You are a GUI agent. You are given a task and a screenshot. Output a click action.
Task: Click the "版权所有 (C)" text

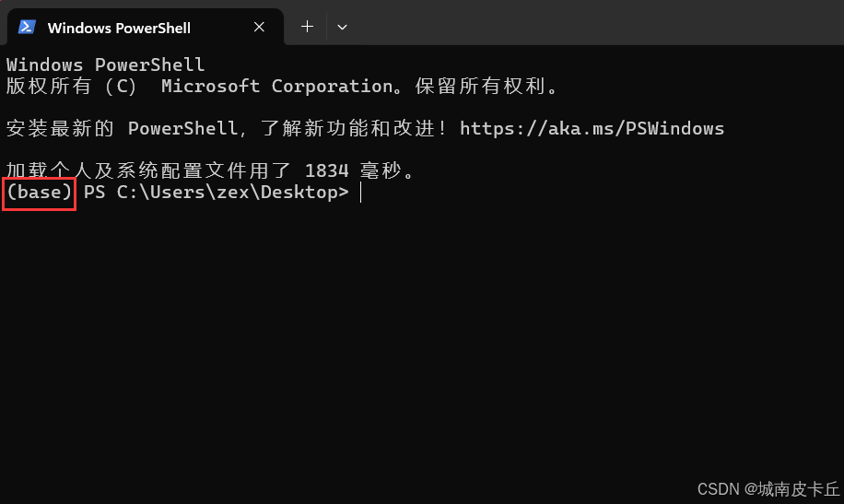(71, 87)
